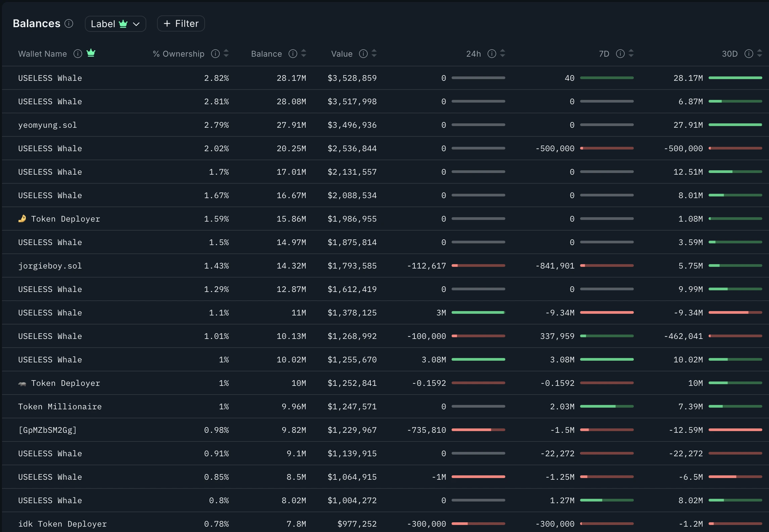Screen dimensions: 769x532
Task: Sort by the 24h column arrows
Action: [x=503, y=54]
